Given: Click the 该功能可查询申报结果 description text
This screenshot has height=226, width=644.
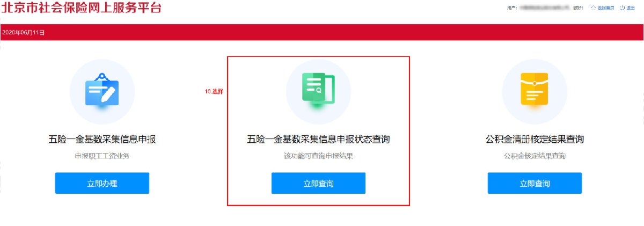Looking at the screenshot, I should tap(318, 156).
